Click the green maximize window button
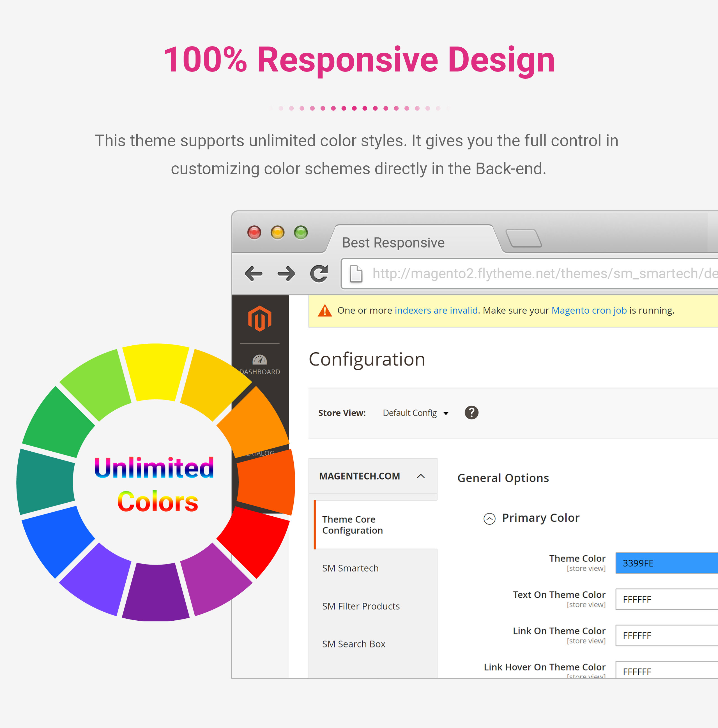Screen dimensions: 718x728 point(301,232)
